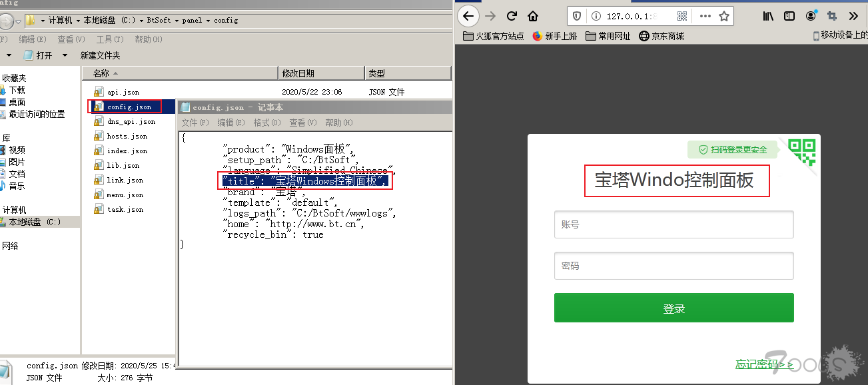Select the lib.json file
Viewport: 868px width, 385px height.
pyautogui.click(x=117, y=165)
